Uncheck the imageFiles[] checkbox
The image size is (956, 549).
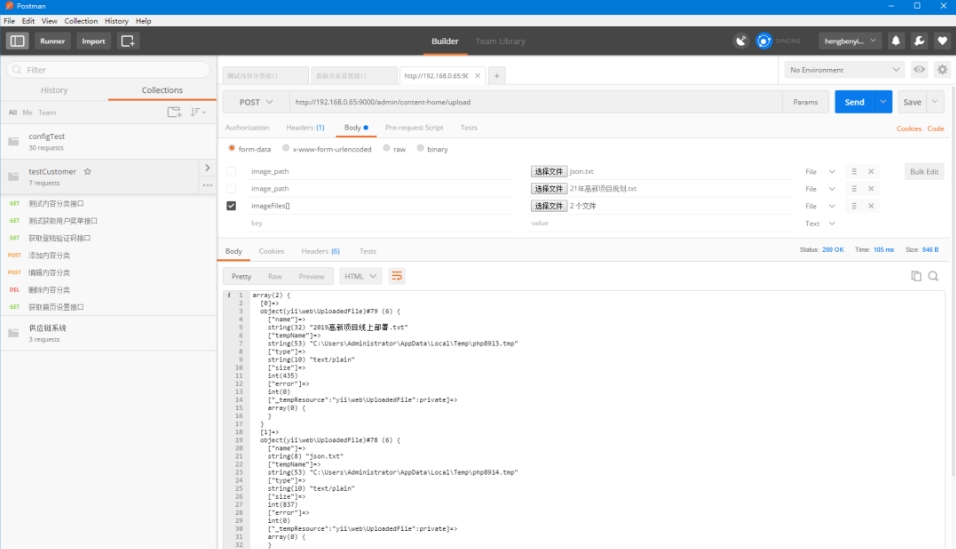pos(231,206)
